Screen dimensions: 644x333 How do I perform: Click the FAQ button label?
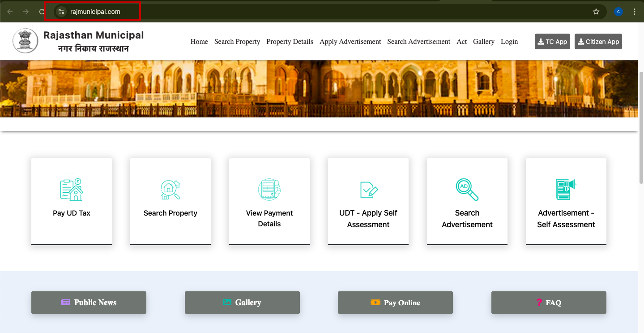tap(554, 303)
